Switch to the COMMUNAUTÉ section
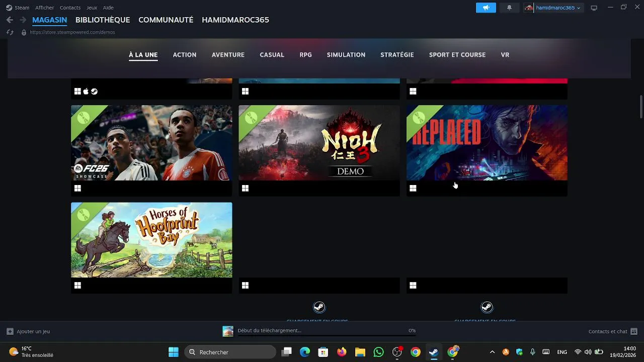Image resolution: width=644 pixels, height=362 pixels. coord(166,20)
